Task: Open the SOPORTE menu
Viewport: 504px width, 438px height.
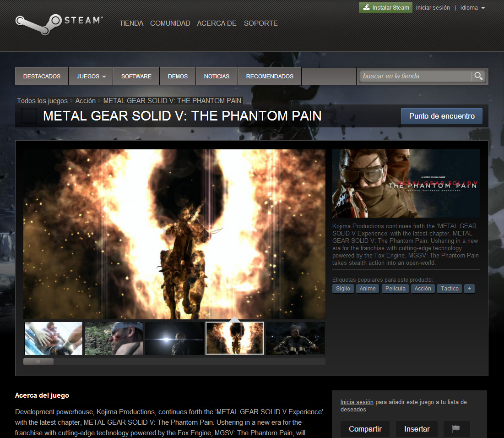Action: pyautogui.click(x=260, y=23)
